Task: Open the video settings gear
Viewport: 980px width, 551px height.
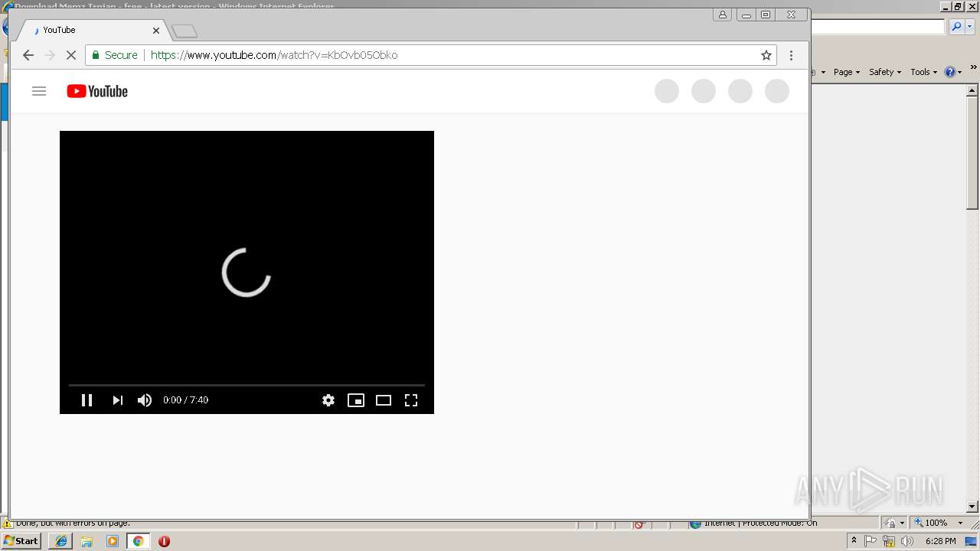Action: [328, 400]
